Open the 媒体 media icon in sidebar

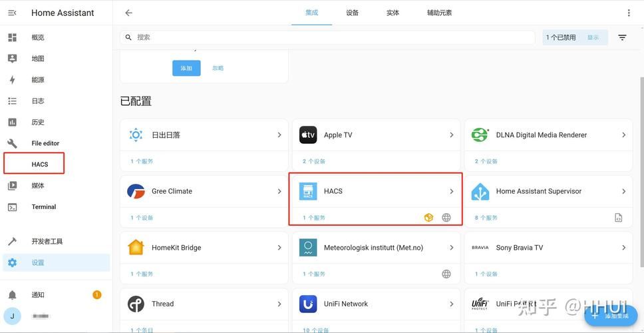tap(13, 186)
